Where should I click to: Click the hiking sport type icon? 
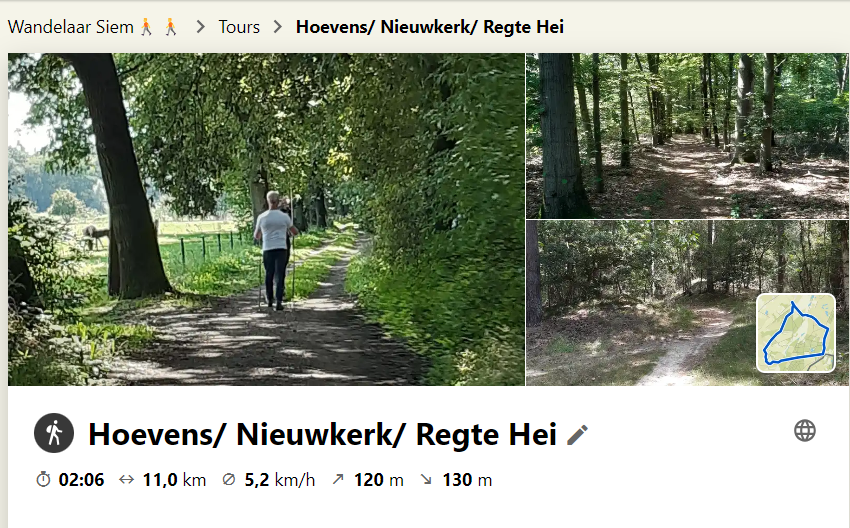click(54, 433)
